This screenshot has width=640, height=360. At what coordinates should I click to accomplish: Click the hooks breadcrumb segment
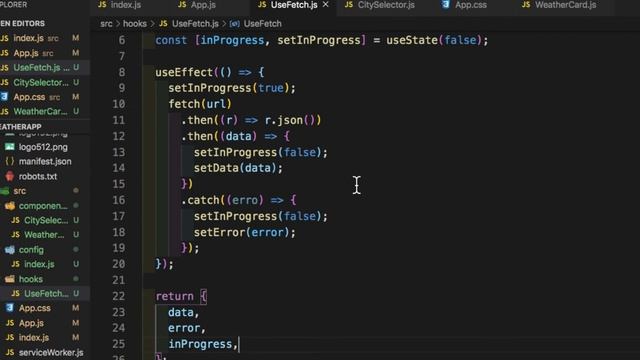tap(135, 24)
